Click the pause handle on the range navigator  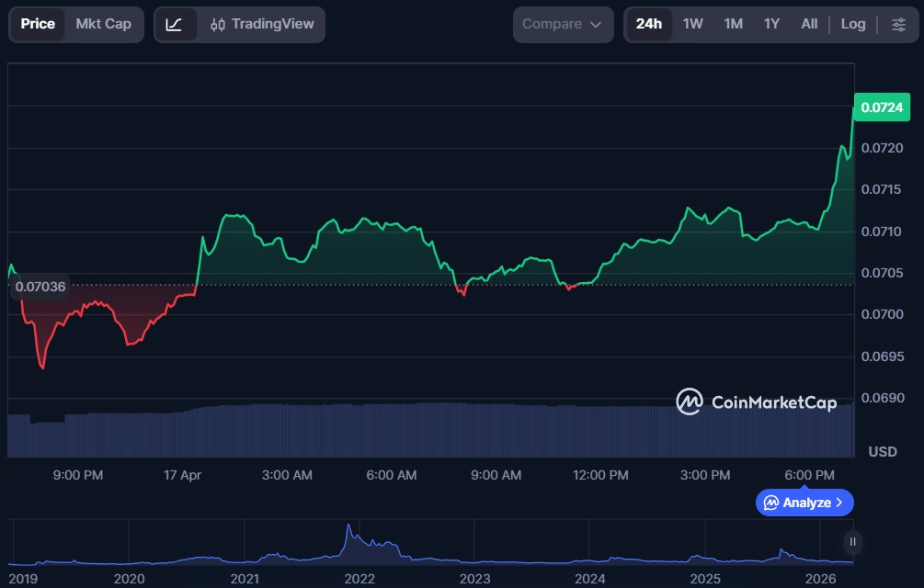(x=853, y=542)
